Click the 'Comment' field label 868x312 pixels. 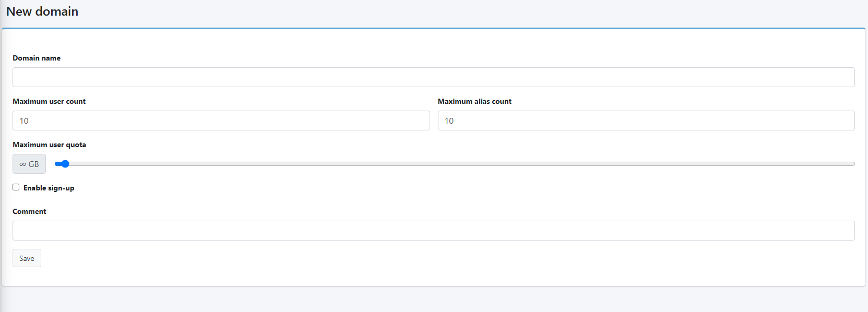click(x=29, y=211)
